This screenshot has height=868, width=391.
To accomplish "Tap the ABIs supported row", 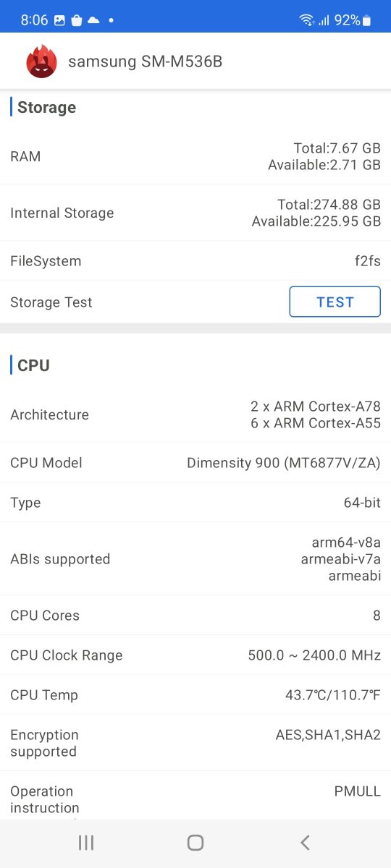I will (x=195, y=559).
